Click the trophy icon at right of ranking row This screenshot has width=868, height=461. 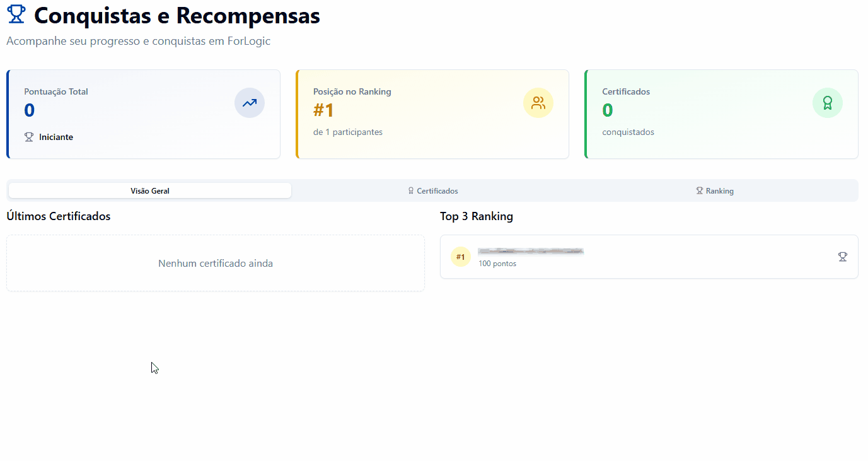[842, 257]
